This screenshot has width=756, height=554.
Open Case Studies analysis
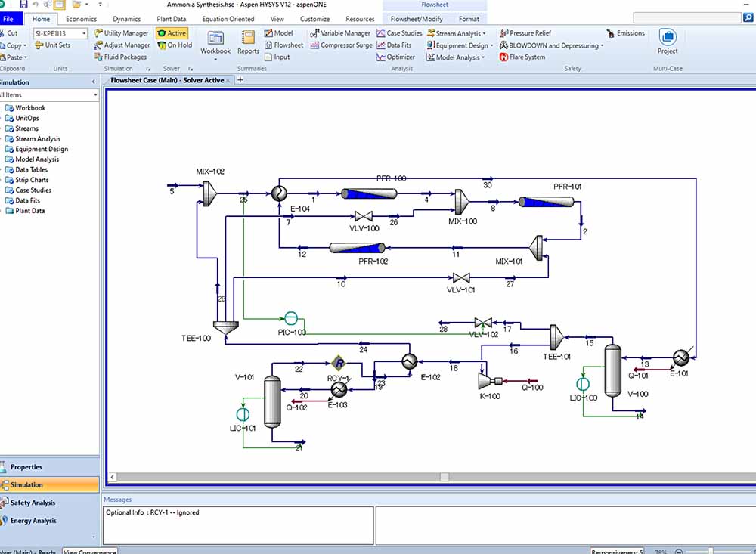pos(399,33)
